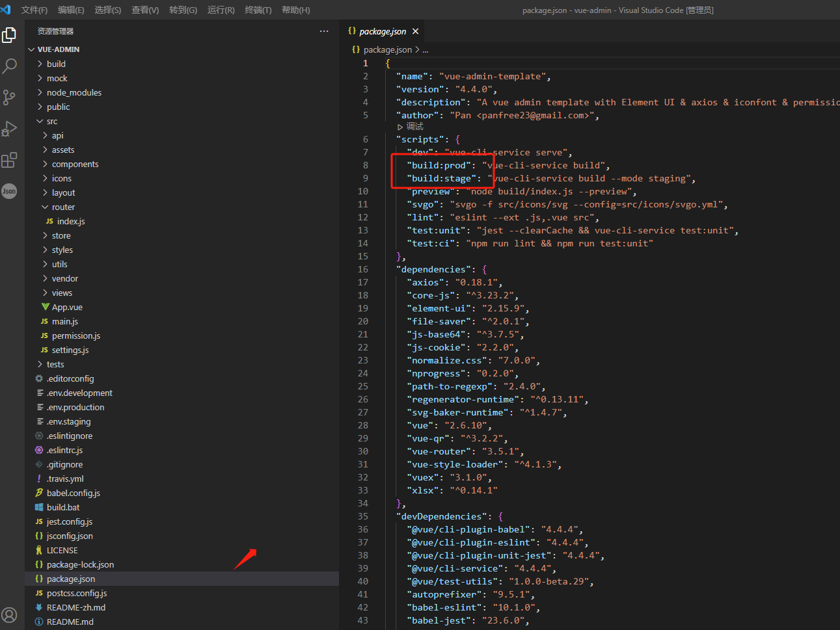
Task: Open the 编辑(E) menu
Action: coord(71,10)
